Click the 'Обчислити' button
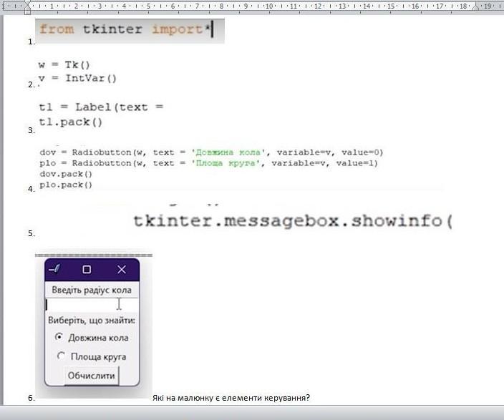The image size is (504, 420). (92, 376)
